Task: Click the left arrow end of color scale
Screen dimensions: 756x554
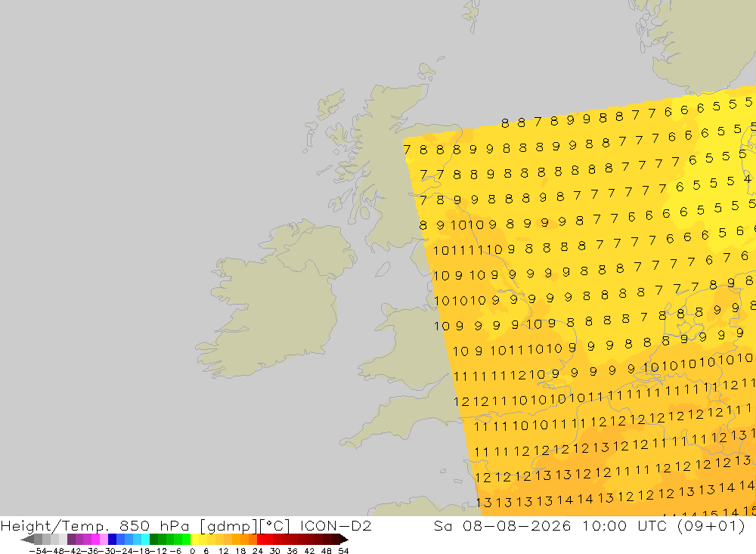Action: [27, 540]
